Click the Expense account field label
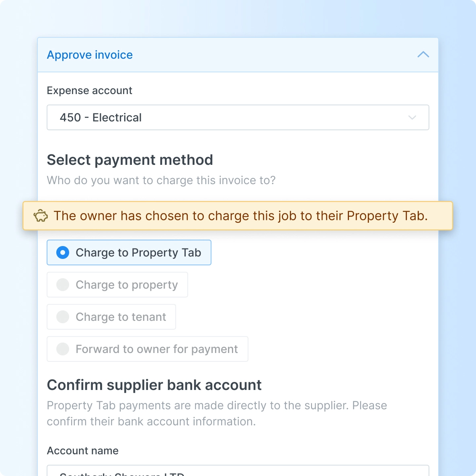The width and height of the screenshot is (476, 476). (89, 90)
